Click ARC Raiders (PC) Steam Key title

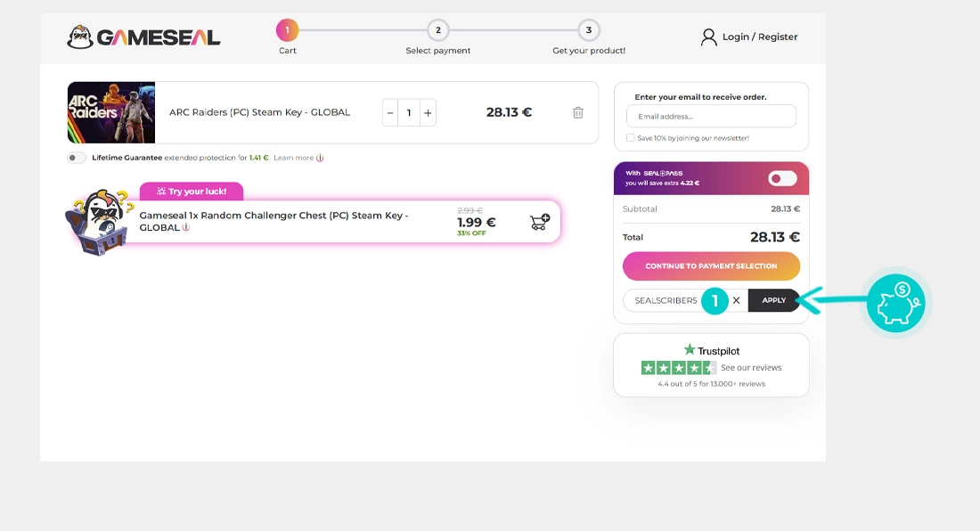[259, 112]
